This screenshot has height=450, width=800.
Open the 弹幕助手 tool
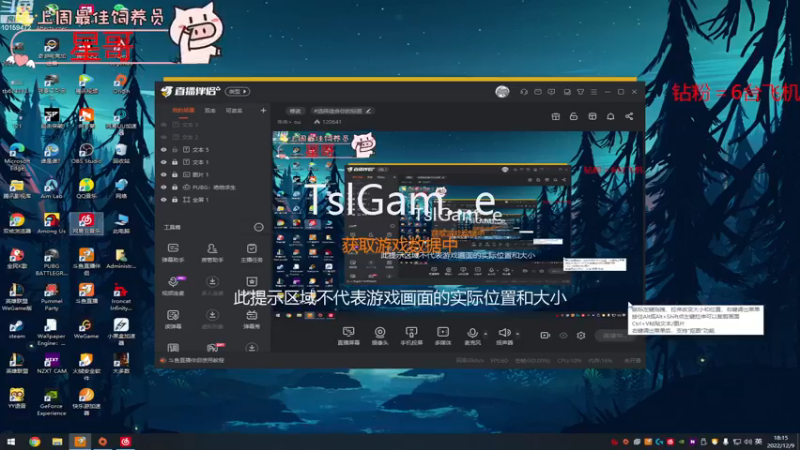(x=173, y=253)
